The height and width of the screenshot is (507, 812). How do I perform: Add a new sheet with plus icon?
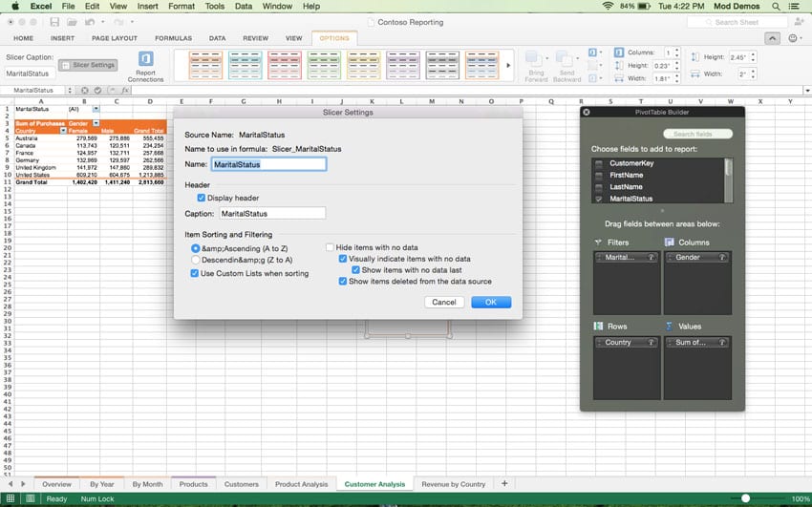(x=504, y=484)
